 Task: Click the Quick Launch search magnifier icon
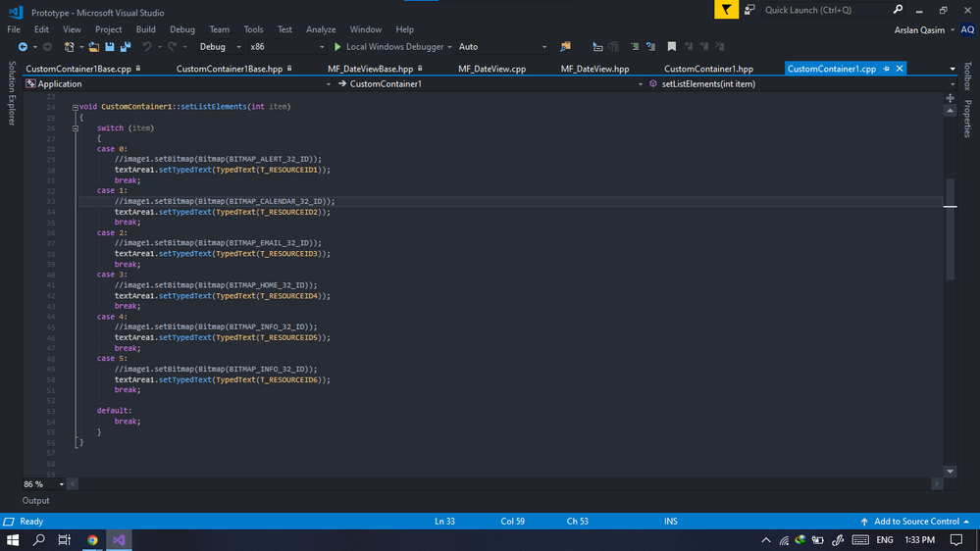pyautogui.click(x=898, y=10)
